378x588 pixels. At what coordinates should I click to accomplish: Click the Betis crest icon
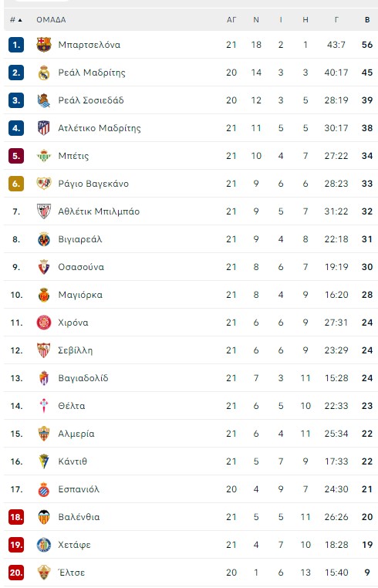tap(44, 156)
